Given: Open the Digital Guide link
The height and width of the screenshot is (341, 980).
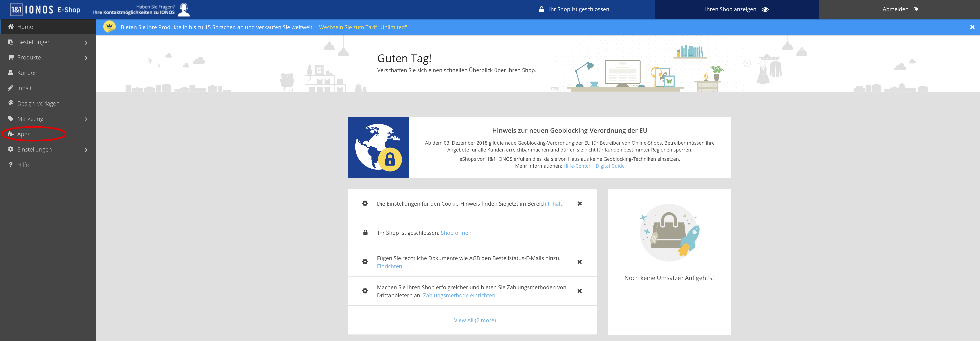Looking at the screenshot, I should [x=610, y=166].
